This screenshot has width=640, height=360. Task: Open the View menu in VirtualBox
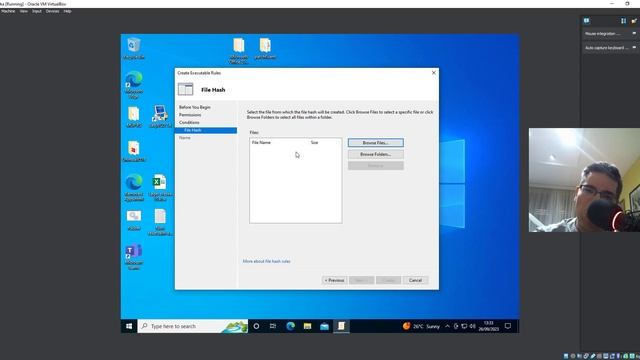coord(24,11)
